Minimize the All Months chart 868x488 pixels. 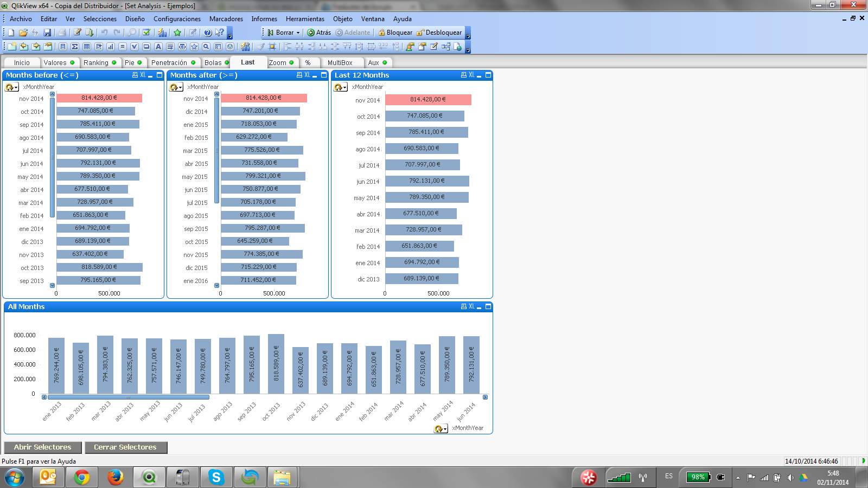pyautogui.click(x=479, y=307)
